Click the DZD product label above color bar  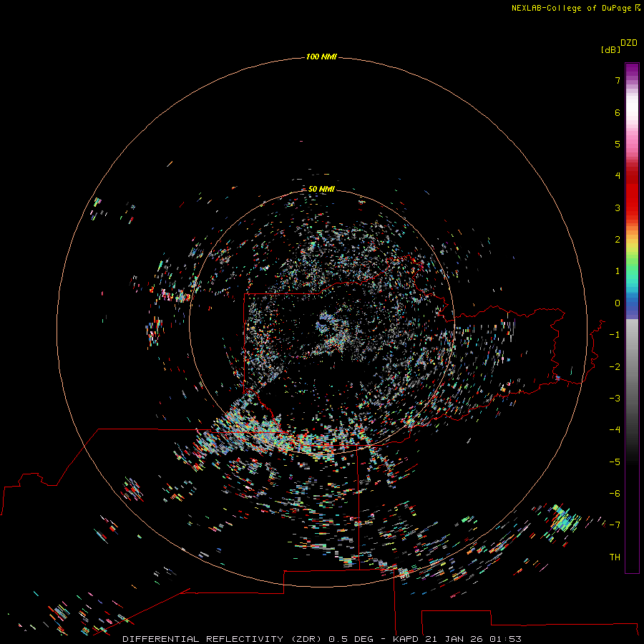click(629, 43)
